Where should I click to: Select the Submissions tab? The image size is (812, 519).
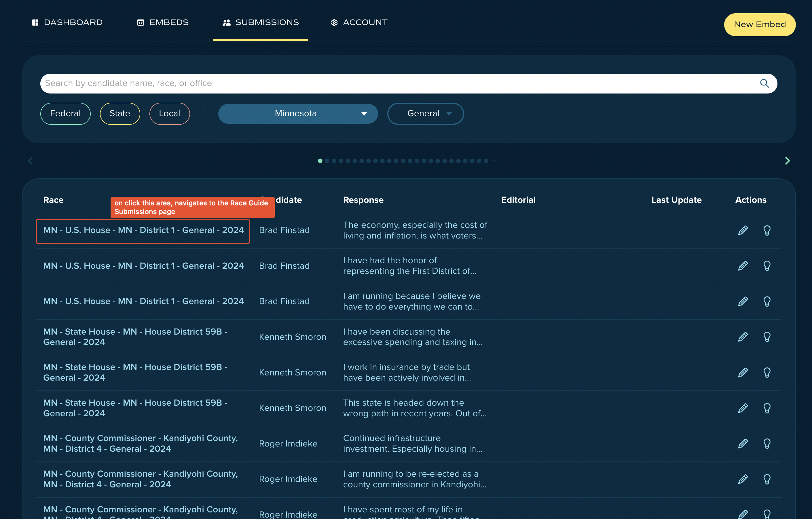point(261,22)
